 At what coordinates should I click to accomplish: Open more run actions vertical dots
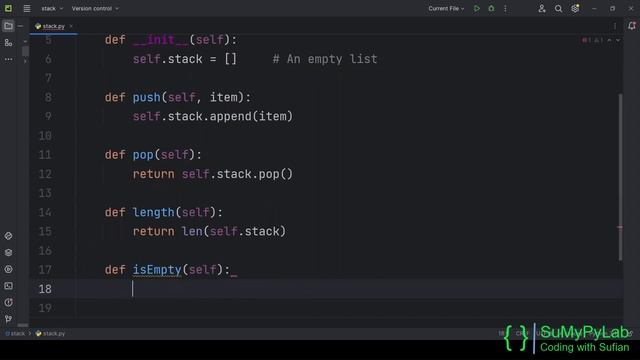click(505, 9)
